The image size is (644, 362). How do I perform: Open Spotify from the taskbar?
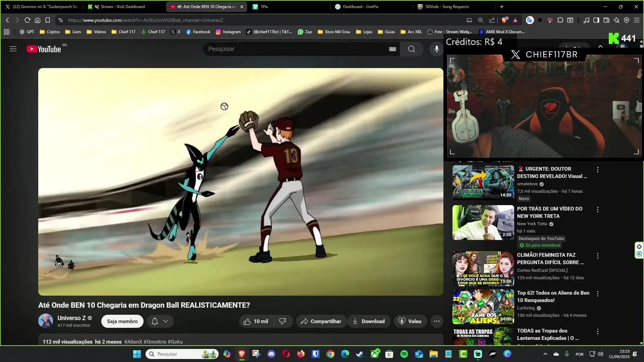pos(404,354)
